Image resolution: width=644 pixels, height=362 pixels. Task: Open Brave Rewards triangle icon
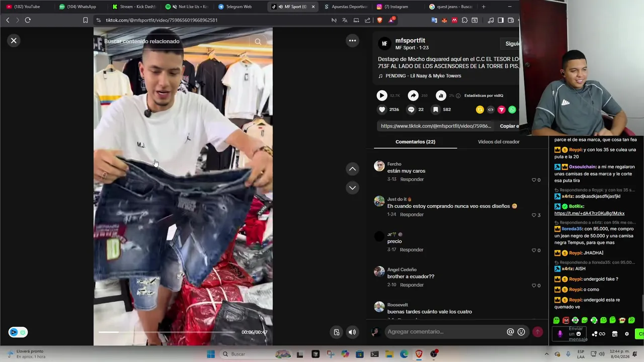tap(391, 20)
